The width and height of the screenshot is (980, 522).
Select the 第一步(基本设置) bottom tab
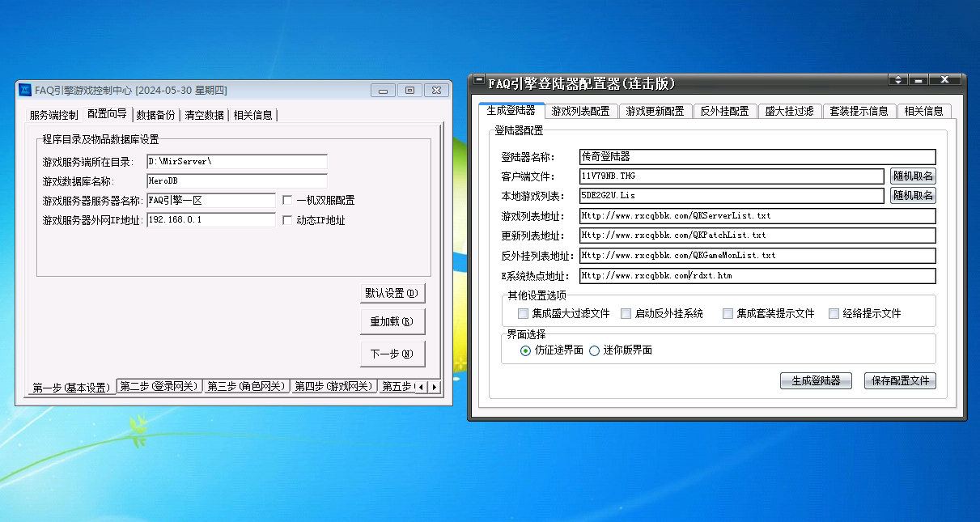point(70,387)
